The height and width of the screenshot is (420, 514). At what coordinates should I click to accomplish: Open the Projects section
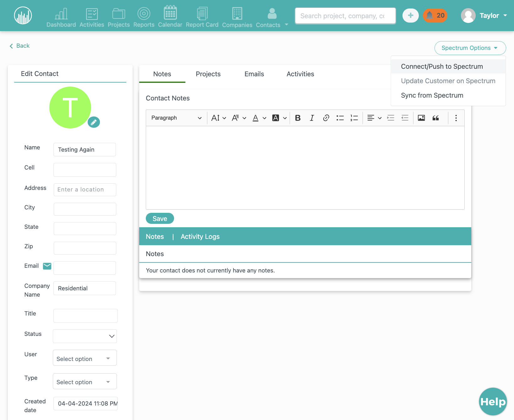119,18
